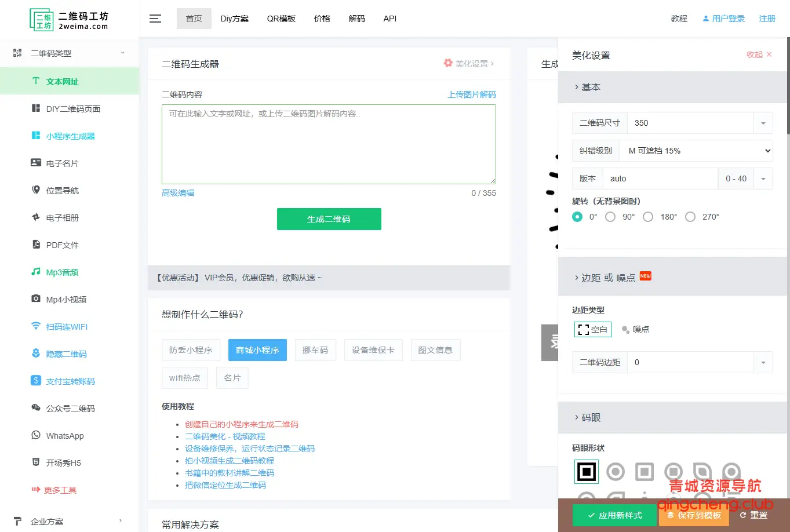
Task: Select 90° rotation option
Action: 610,216
